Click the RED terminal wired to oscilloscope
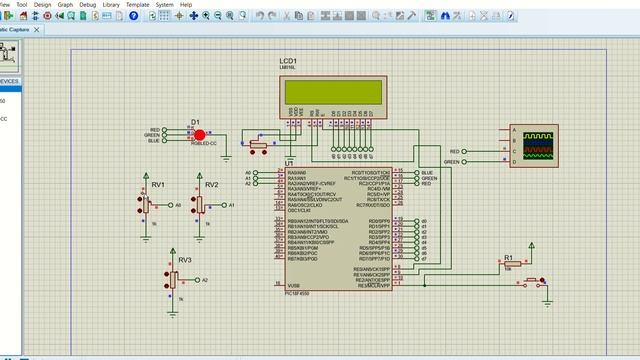The image size is (640, 360). point(464,151)
